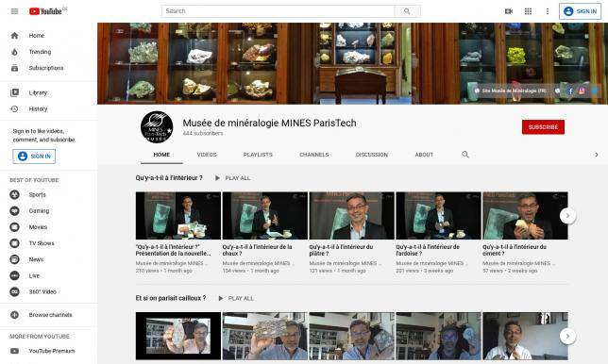The image size is (608, 364).
Task: Open Subscriptions in the sidebar
Action: tap(48, 68)
